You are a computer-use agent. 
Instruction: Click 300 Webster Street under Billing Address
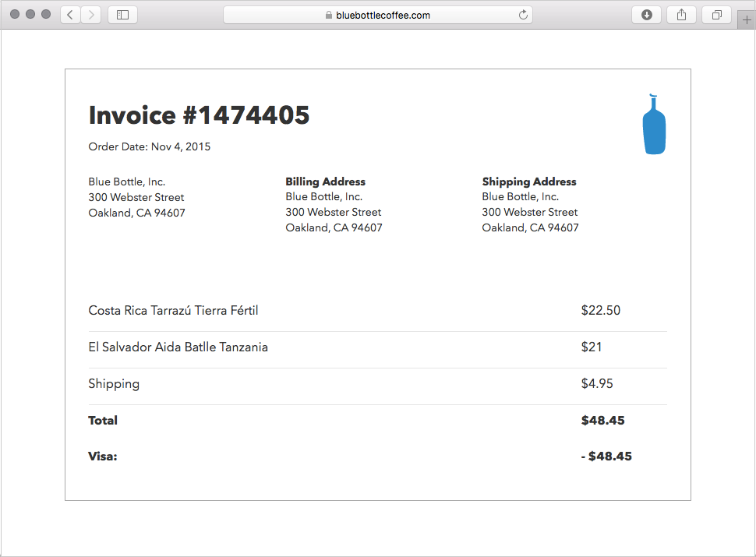(x=333, y=212)
